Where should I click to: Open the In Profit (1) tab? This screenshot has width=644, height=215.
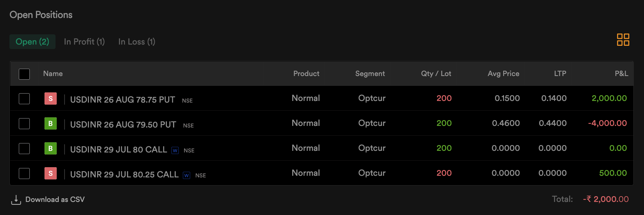pyautogui.click(x=84, y=42)
